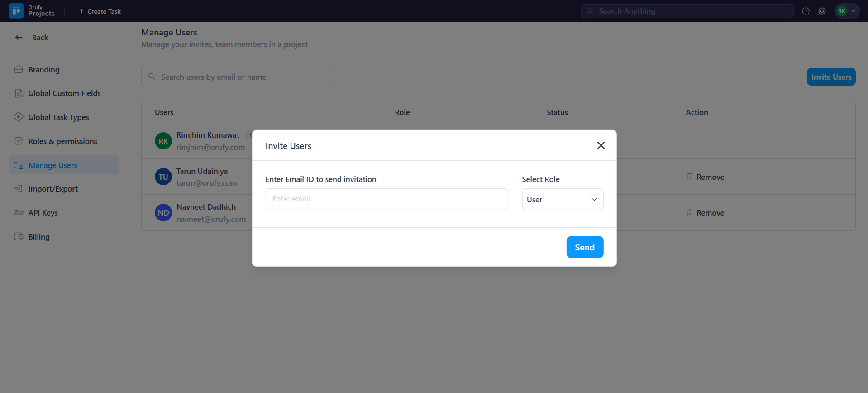Click the Billing wallet icon

19,237
